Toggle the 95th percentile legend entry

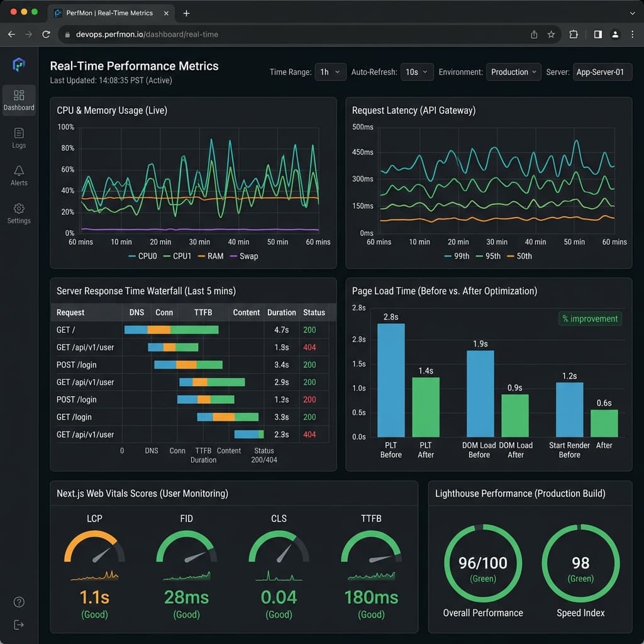tap(488, 256)
